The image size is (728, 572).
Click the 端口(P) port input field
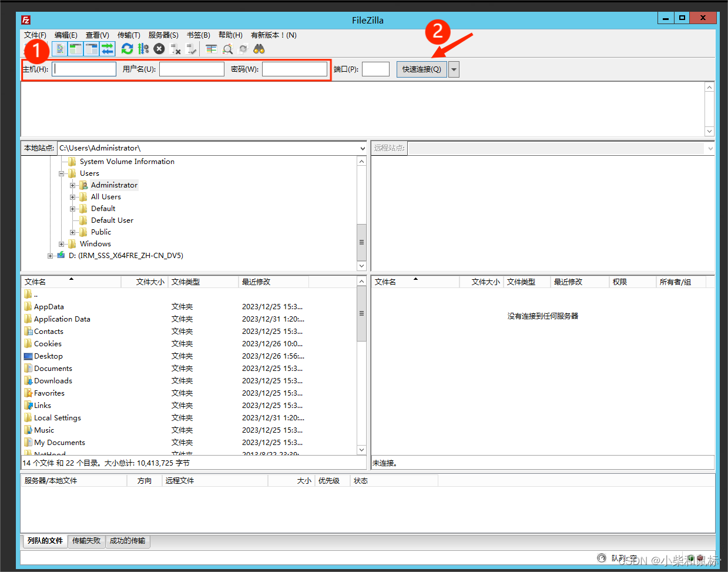tap(375, 69)
